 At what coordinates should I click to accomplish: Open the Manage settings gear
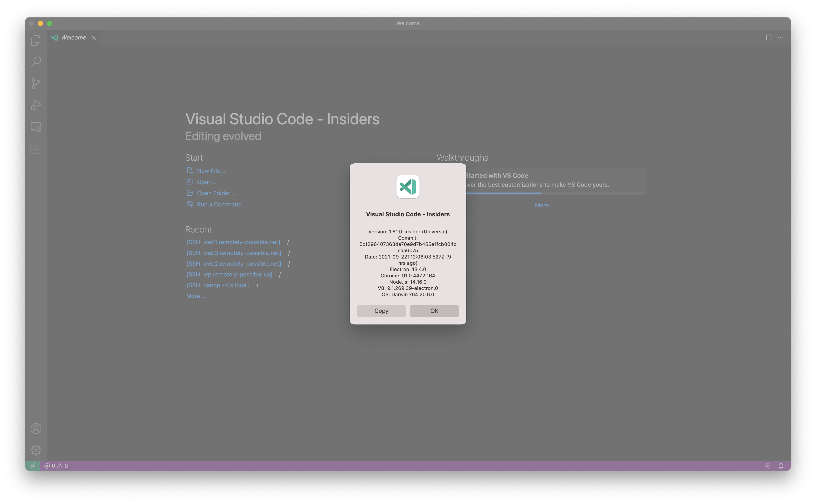point(36,450)
